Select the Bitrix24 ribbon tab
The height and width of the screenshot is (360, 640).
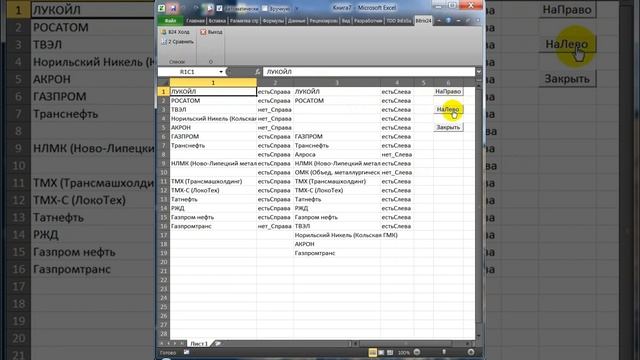tap(423, 20)
